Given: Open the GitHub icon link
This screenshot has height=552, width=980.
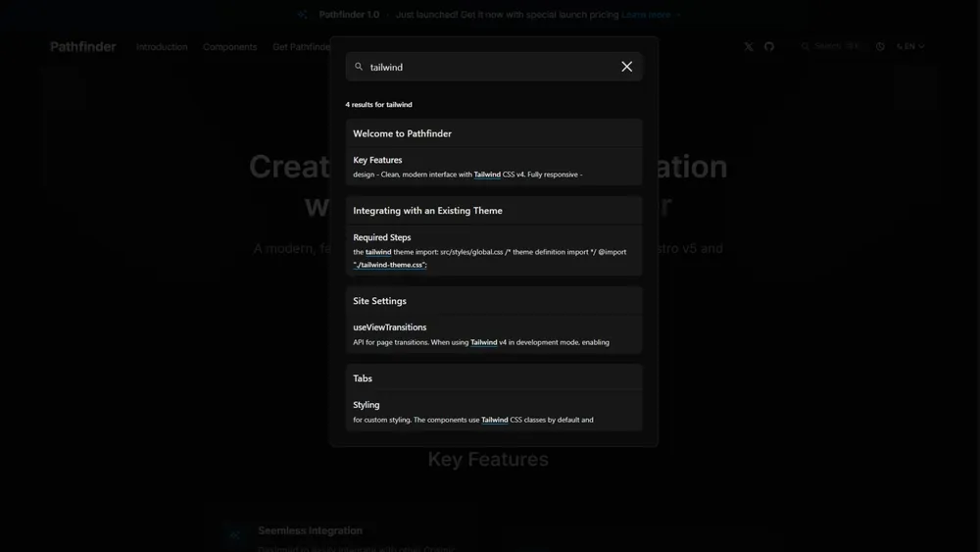Looking at the screenshot, I should [769, 47].
